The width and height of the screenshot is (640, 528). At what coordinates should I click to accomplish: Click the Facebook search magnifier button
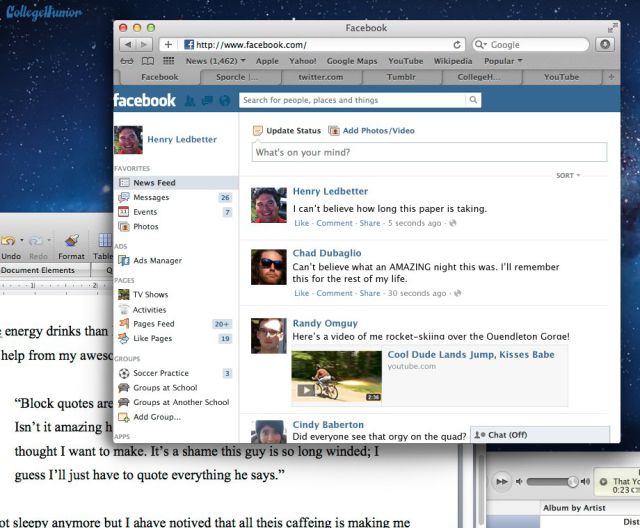coord(473,100)
